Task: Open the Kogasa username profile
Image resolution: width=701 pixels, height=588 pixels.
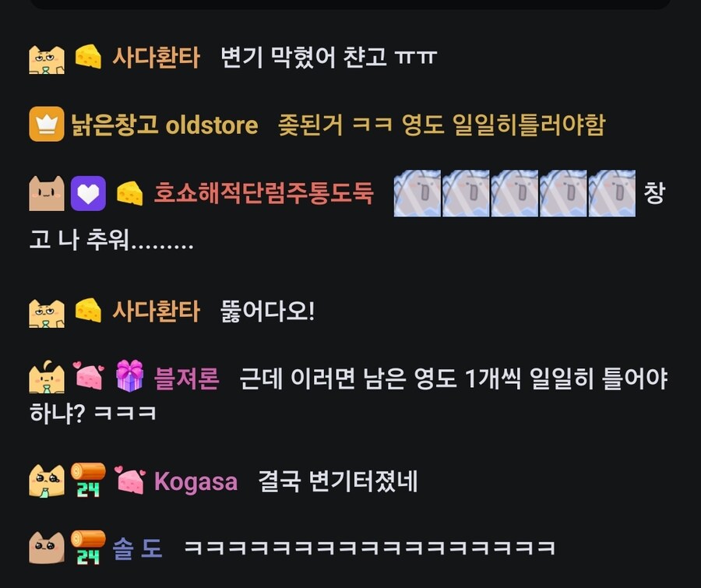Action: coord(196,481)
